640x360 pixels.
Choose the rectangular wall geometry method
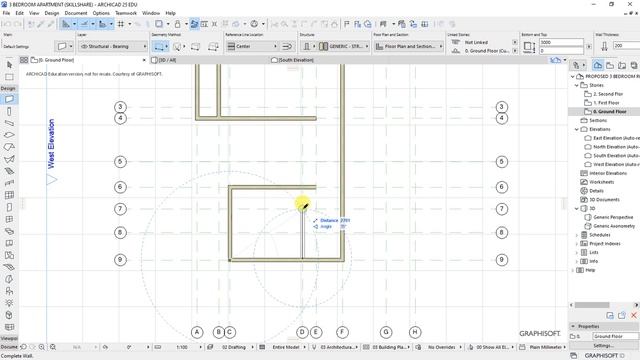pyautogui.click(x=196, y=47)
